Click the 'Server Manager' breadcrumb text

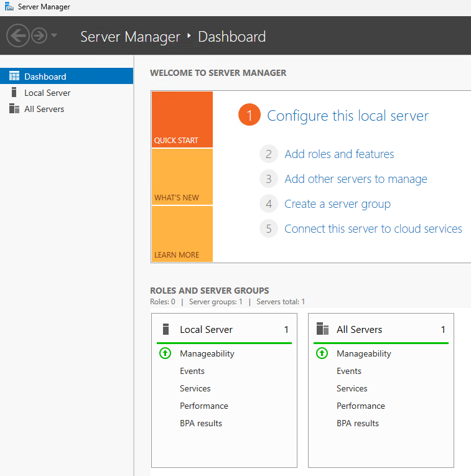(131, 37)
